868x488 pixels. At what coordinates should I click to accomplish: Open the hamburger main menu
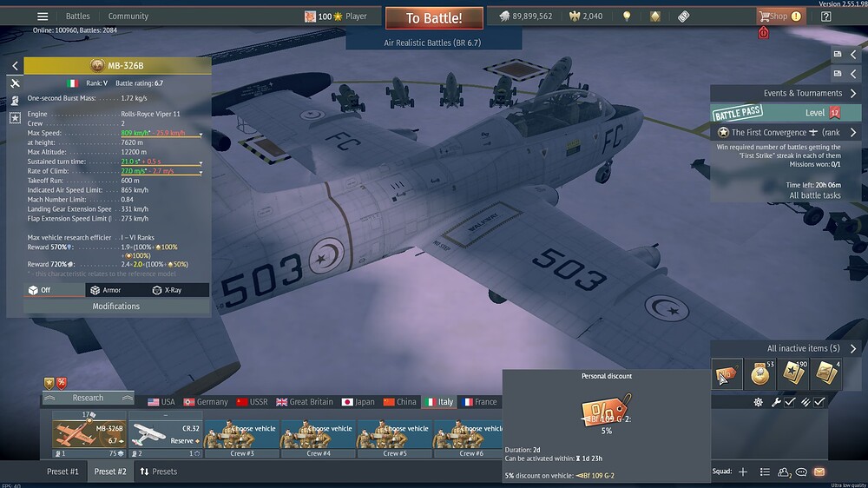[x=43, y=16]
